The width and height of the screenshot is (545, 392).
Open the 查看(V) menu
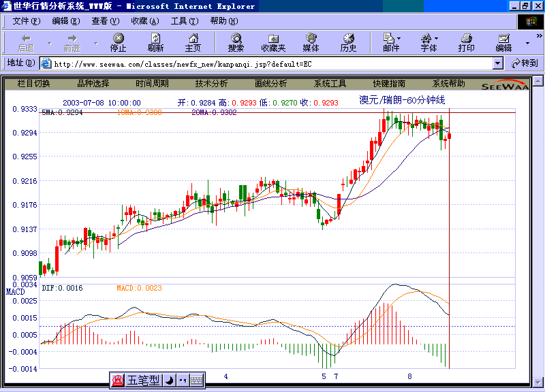106,21
